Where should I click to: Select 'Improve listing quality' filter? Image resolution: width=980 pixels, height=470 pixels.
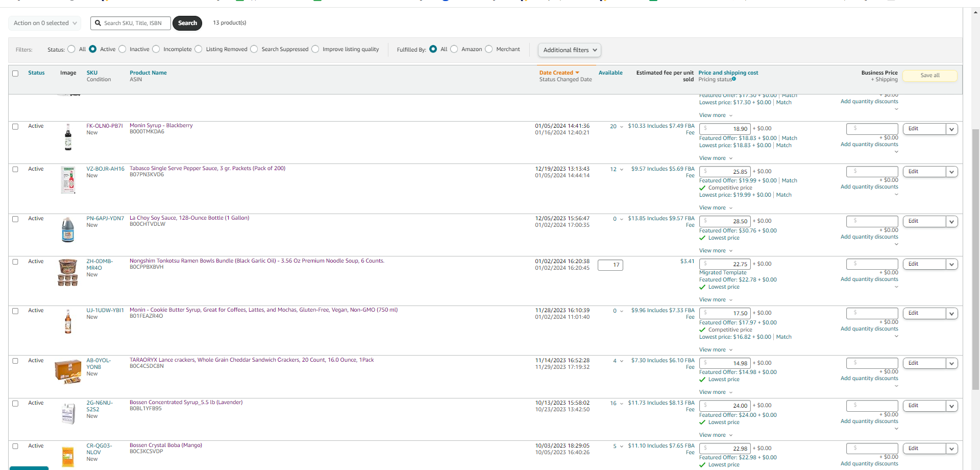[x=315, y=49]
